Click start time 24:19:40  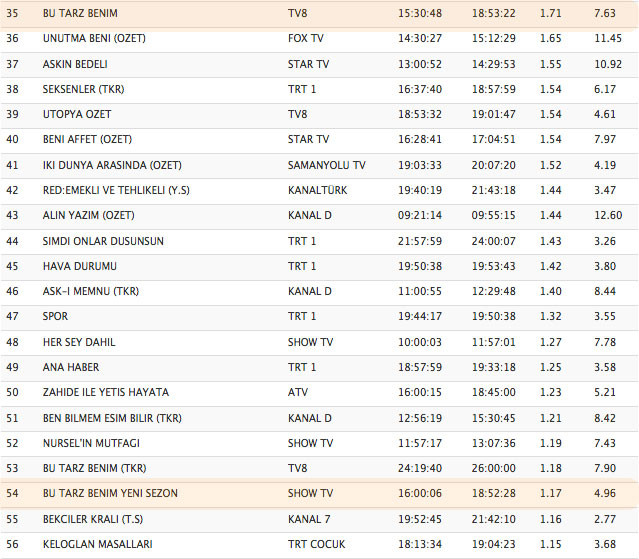(x=420, y=469)
